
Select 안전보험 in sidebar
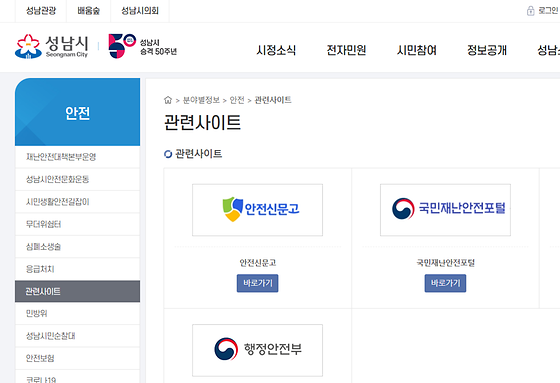point(78,358)
